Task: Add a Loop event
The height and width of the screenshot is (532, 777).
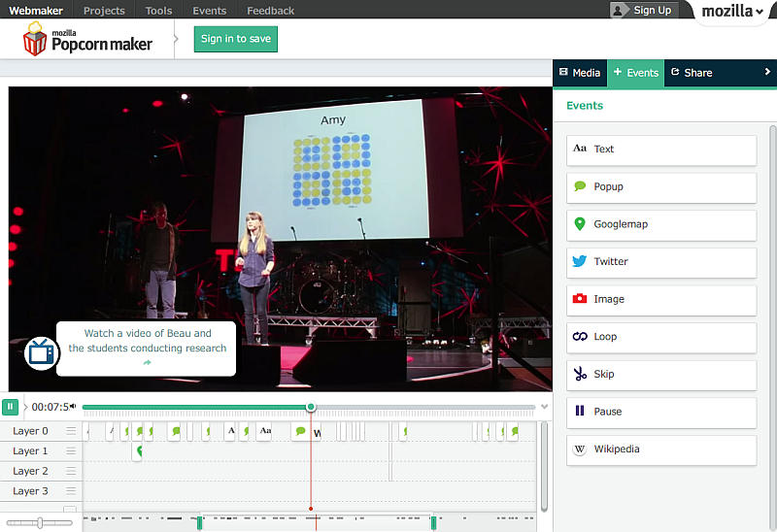Action: pyautogui.click(x=660, y=337)
